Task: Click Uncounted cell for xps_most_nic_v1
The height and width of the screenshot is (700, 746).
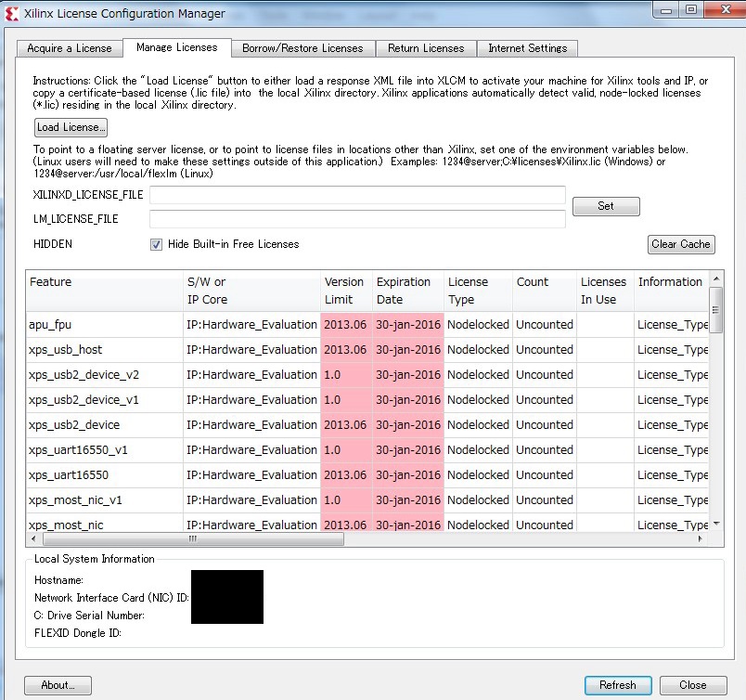Action: pyautogui.click(x=545, y=500)
